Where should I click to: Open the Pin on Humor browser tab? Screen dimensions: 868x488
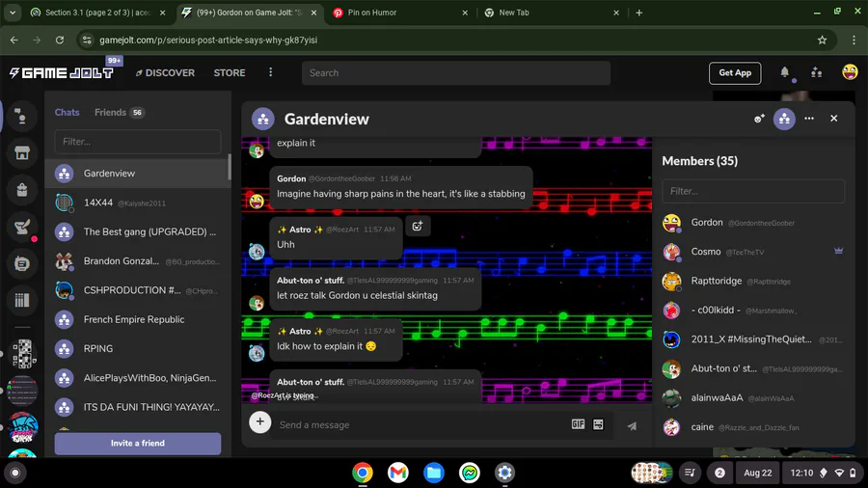coord(399,13)
